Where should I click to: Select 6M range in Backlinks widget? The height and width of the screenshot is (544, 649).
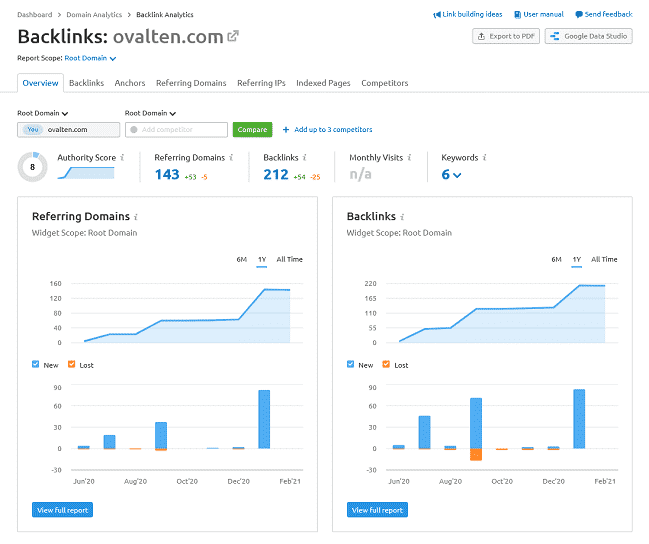point(556,260)
